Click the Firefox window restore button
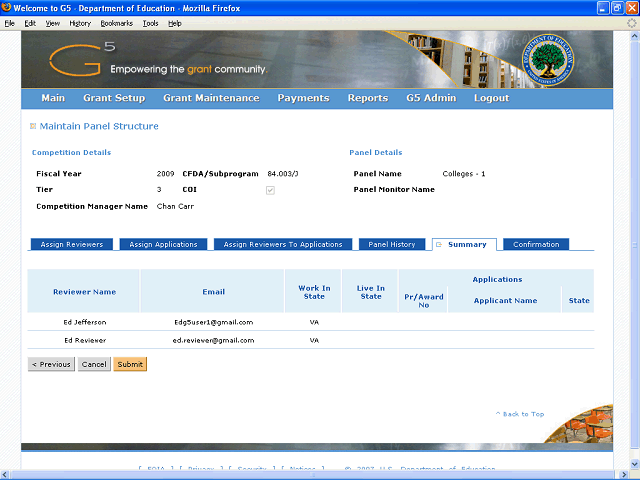The width and height of the screenshot is (640, 480). tap(617, 8)
